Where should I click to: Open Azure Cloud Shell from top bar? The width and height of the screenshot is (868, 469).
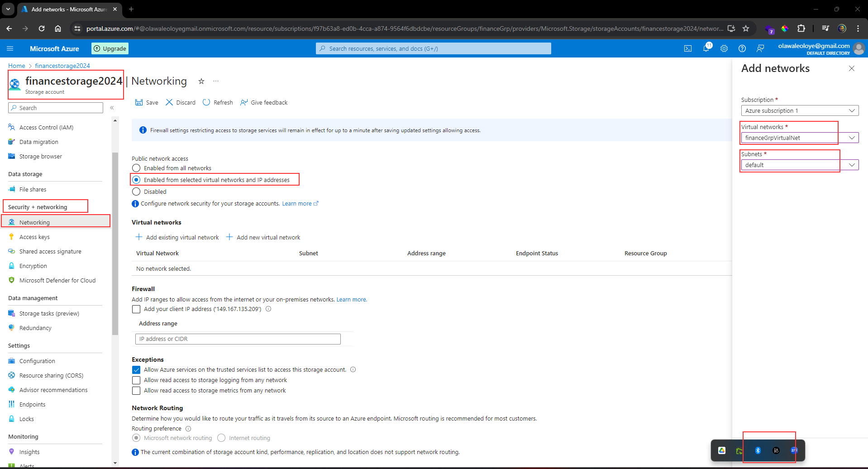point(688,48)
